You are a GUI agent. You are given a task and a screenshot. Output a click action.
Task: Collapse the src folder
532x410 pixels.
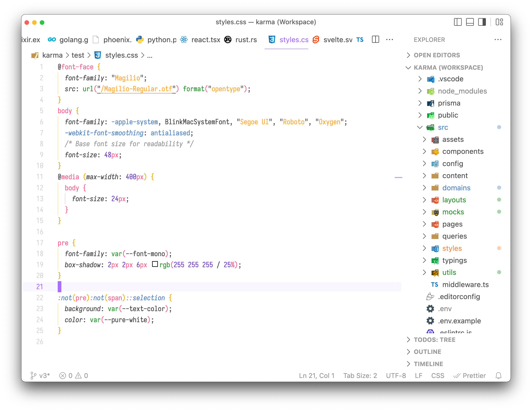(443, 127)
